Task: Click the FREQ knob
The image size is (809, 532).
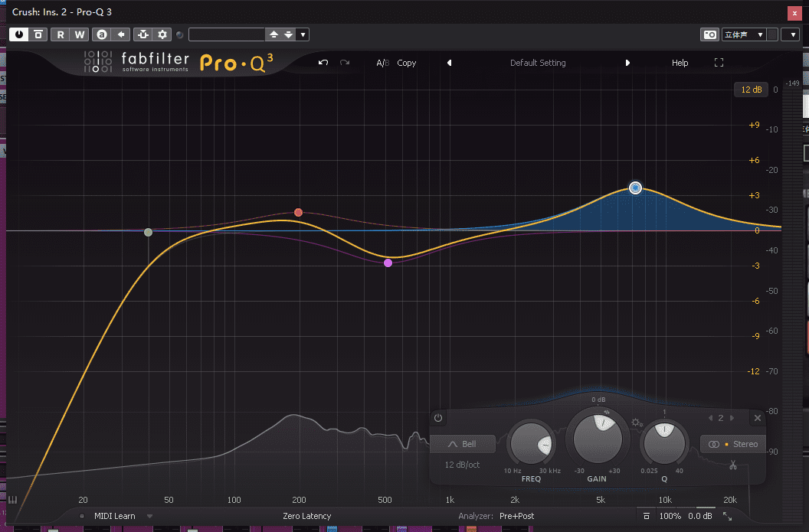Action: coord(531,444)
